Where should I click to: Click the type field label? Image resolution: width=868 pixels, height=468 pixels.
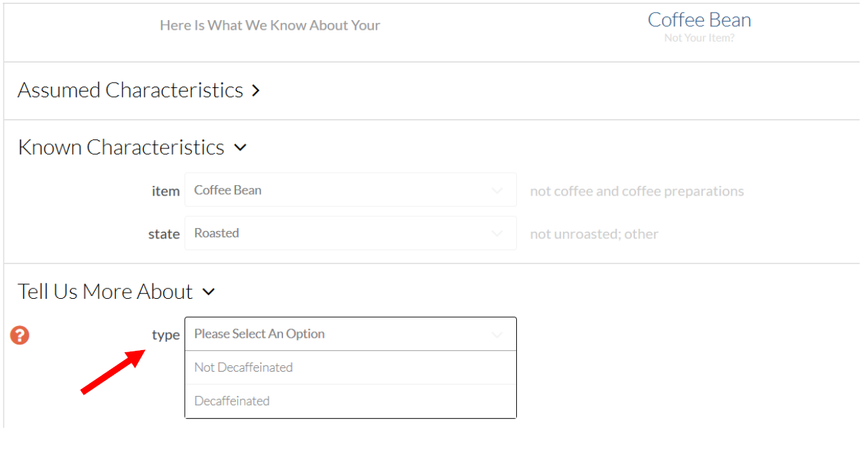coord(166,336)
